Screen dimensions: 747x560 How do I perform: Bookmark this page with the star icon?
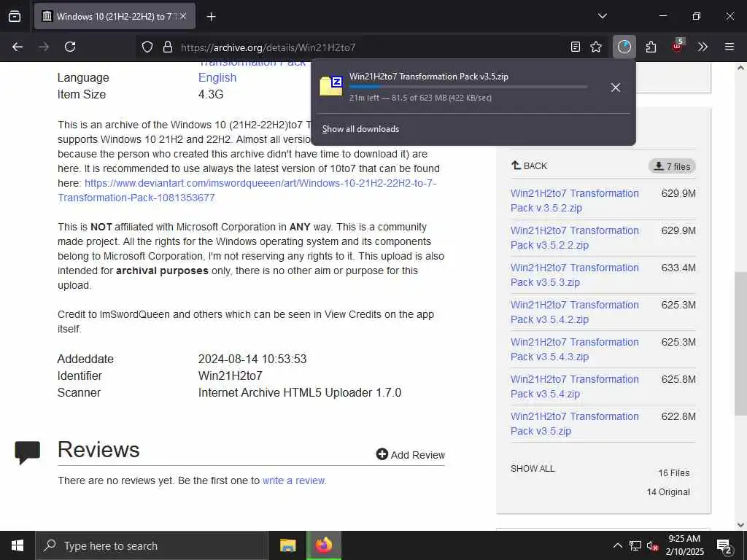[x=596, y=47]
